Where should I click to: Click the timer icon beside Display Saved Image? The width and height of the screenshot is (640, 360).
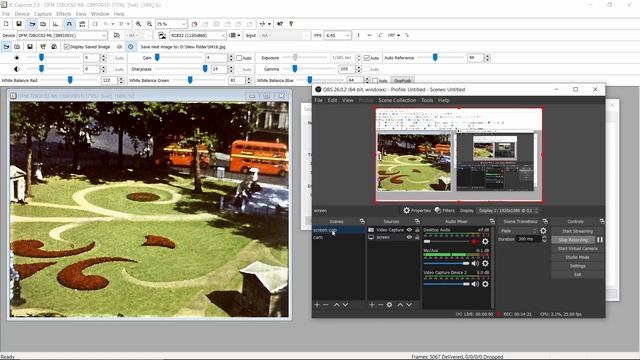[x=131, y=47]
